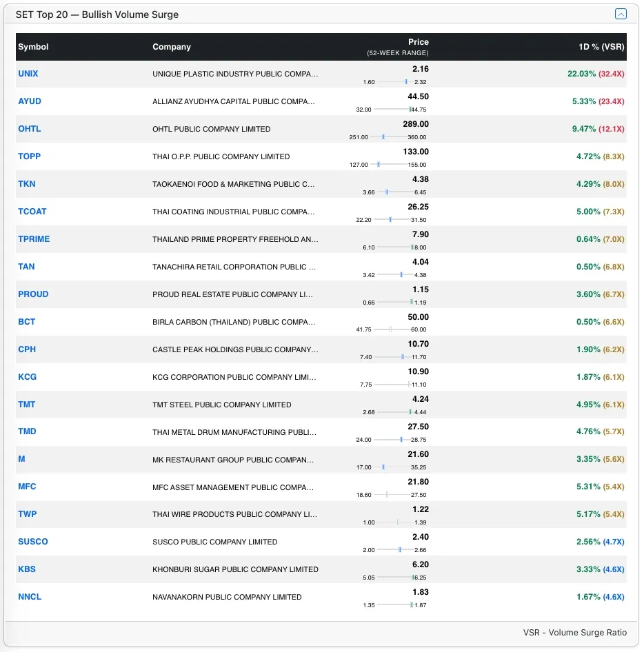Open the TOPP symbol link
644x652 pixels.
coord(29,156)
